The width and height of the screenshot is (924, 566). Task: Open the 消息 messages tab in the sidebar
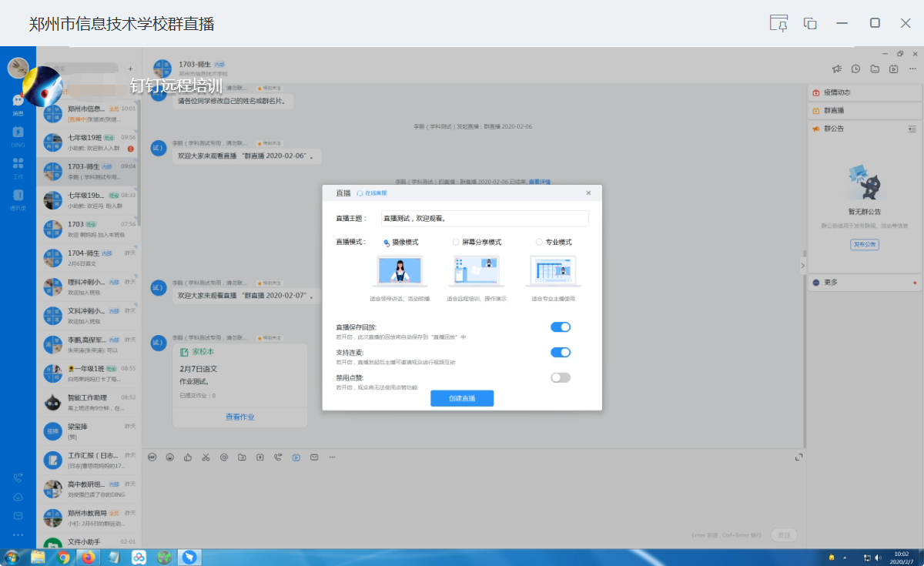pyautogui.click(x=18, y=105)
